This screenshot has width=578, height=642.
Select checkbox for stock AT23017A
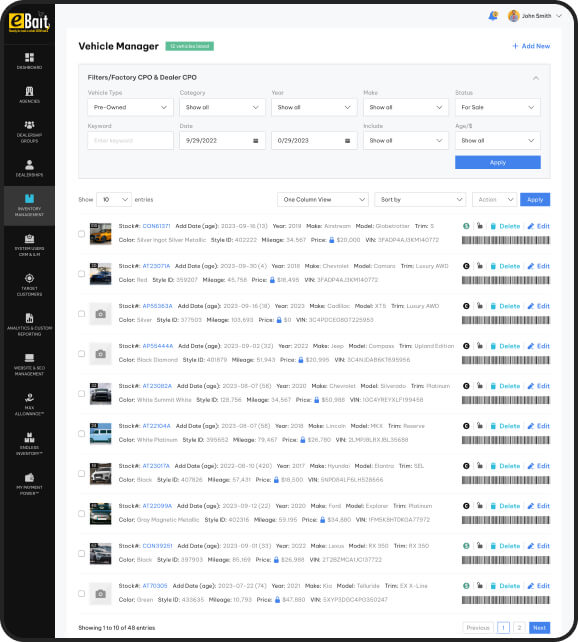[81, 473]
